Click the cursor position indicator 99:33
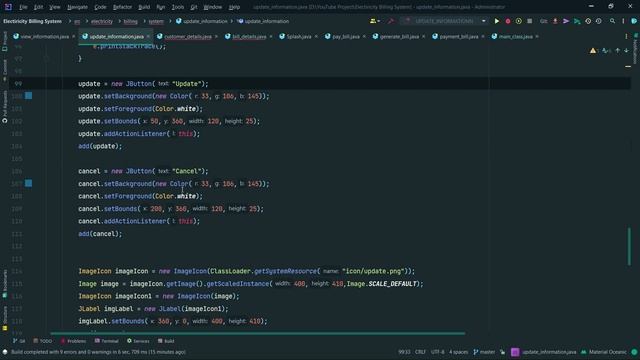The height and width of the screenshot is (360, 640). point(404,352)
